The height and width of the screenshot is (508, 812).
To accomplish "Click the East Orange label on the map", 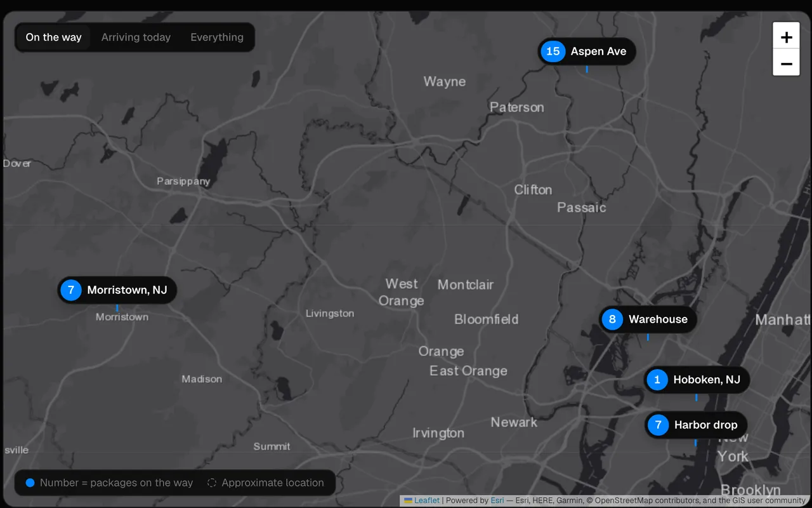I will pos(468,371).
